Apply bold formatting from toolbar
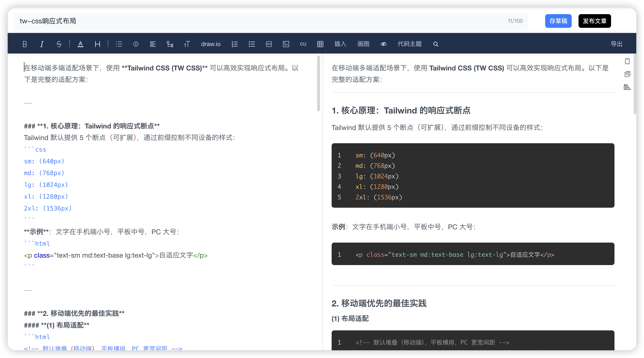 (25, 44)
